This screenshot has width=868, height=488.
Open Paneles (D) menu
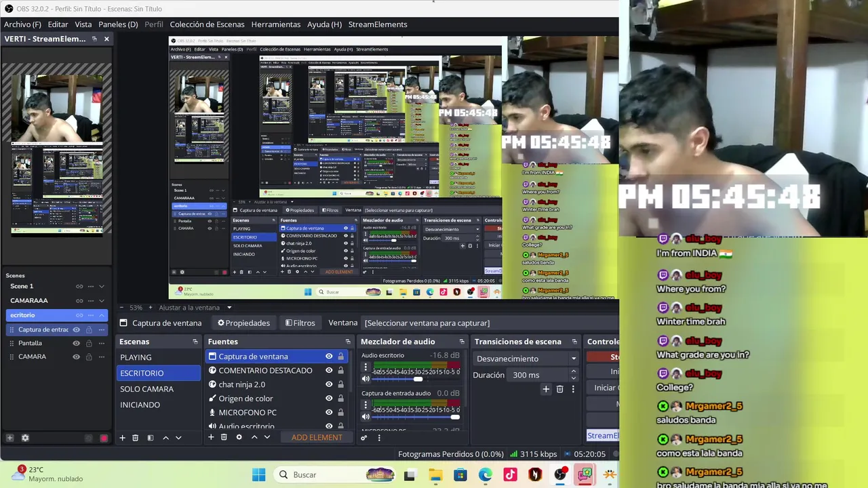click(x=118, y=24)
